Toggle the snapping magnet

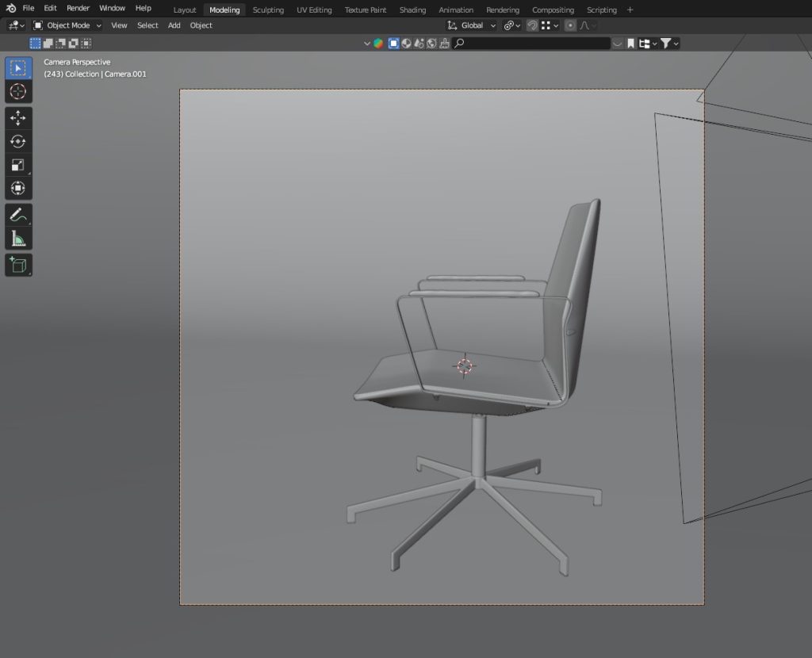[x=532, y=25]
